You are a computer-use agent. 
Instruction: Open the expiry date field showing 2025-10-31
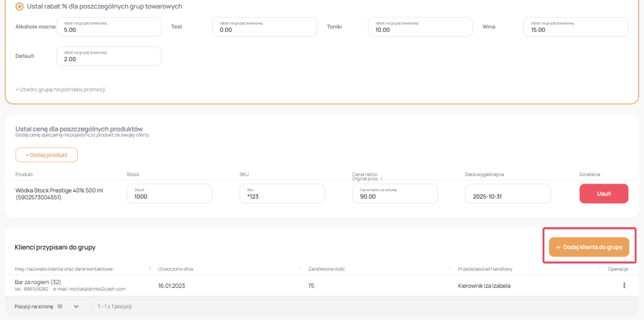(508, 194)
